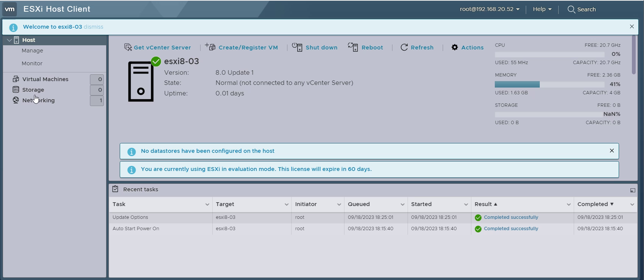
Task: Click the Host server icon in navigator
Action: [16, 40]
